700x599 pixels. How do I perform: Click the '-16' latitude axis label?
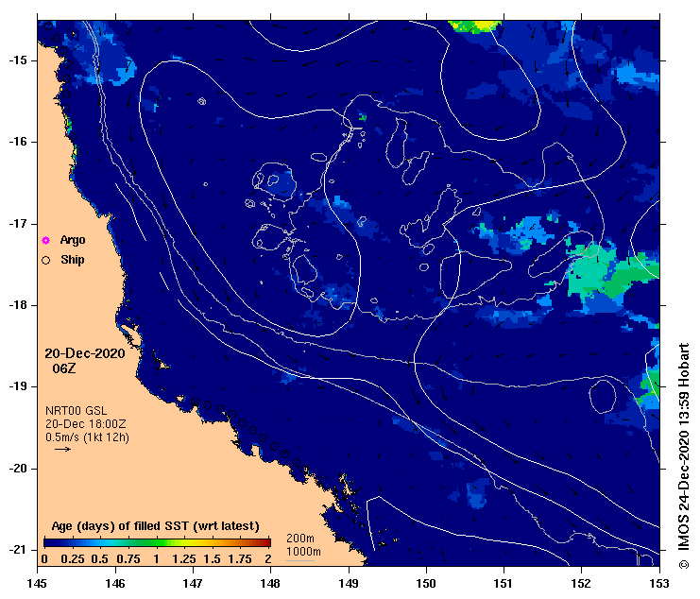[17, 142]
